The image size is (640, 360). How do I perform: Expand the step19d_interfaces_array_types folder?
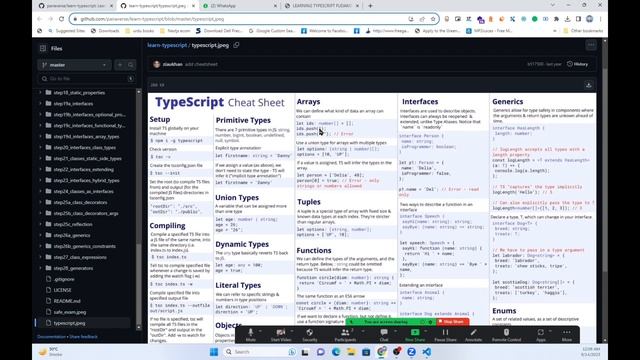point(40,136)
